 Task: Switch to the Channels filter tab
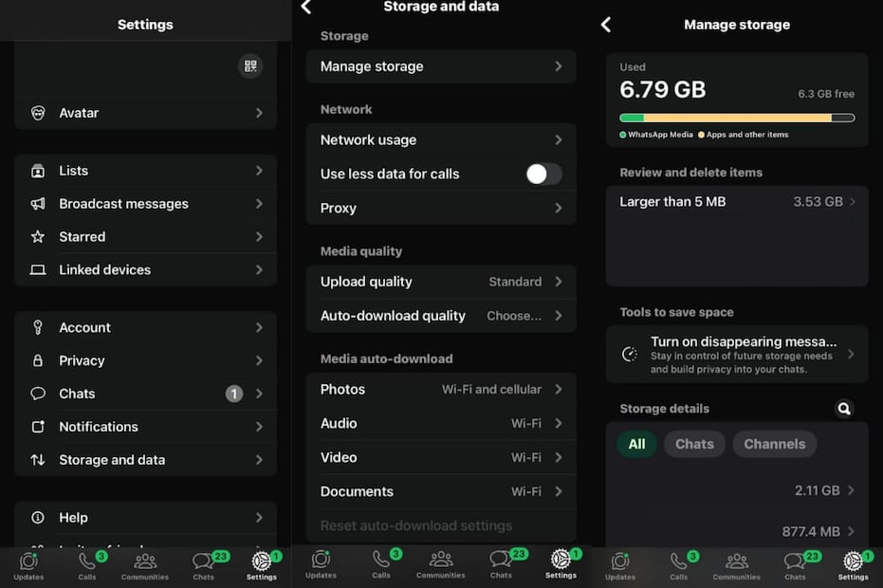[774, 444]
